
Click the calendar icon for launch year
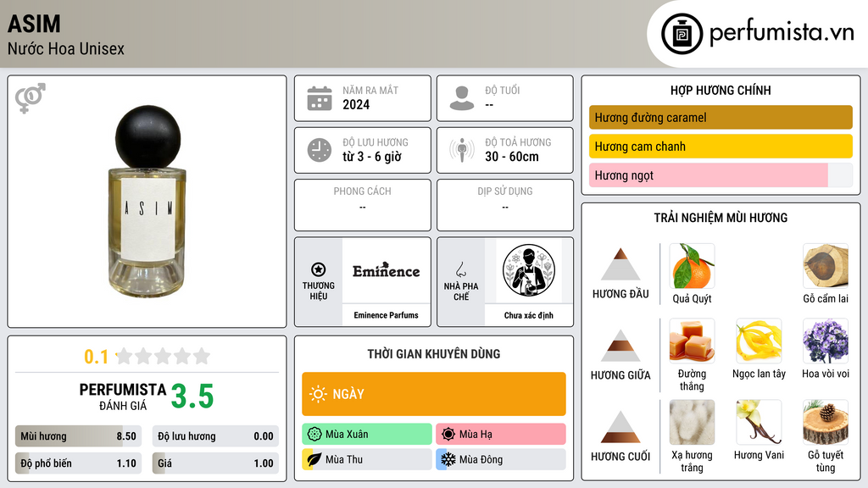(320, 98)
